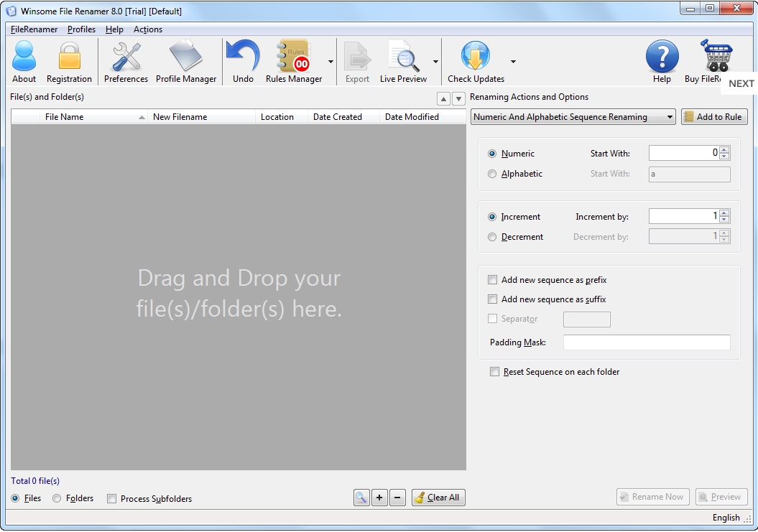Click the Check Updates globe icon

point(476,62)
